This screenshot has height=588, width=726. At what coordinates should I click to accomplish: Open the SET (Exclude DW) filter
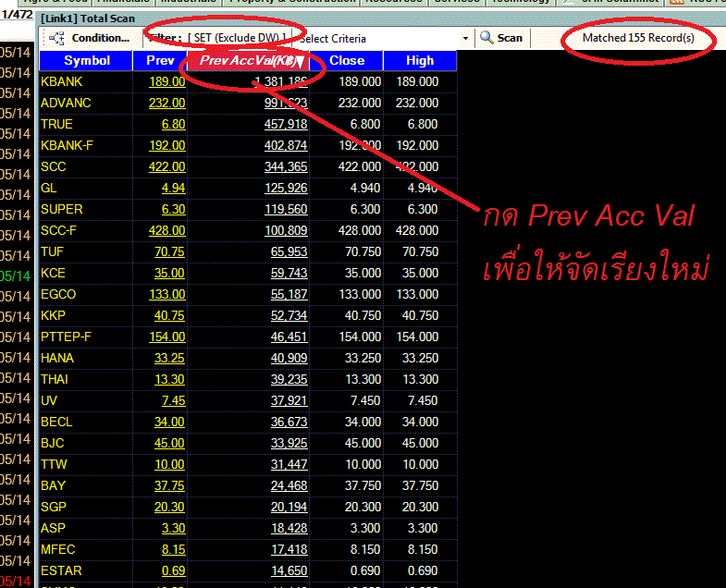[x=238, y=38]
